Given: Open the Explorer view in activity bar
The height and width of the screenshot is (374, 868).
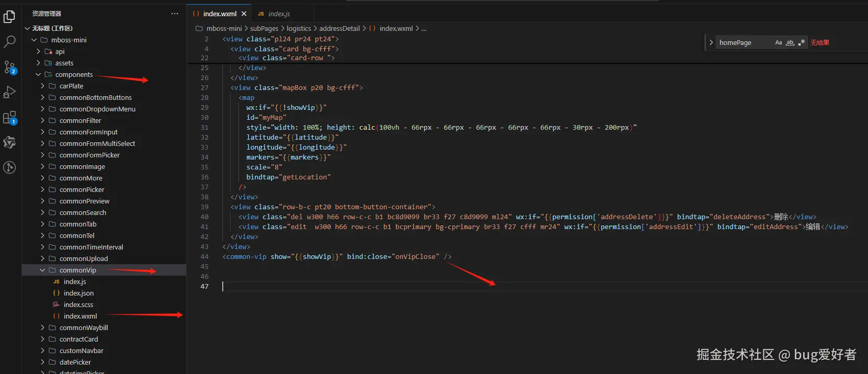Looking at the screenshot, I should pyautogui.click(x=9, y=17).
